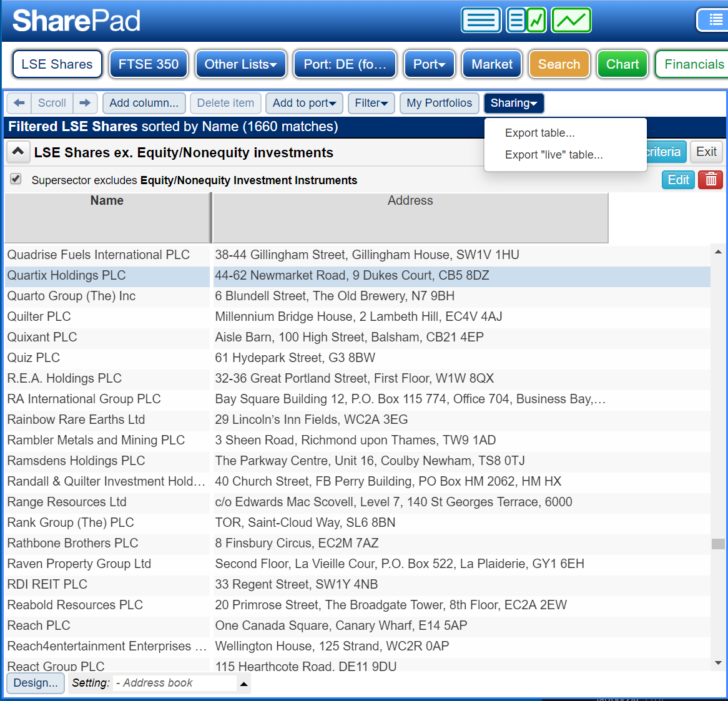This screenshot has width=728, height=701.
Task: Delete the filter with the red trash icon
Action: pyautogui.click(x=711, y=180)
